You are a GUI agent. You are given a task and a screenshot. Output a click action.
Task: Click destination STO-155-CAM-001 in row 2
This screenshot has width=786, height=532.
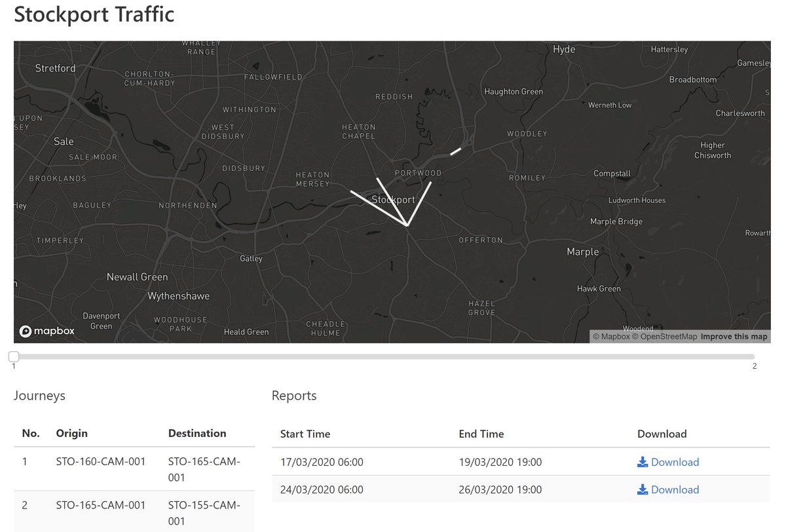pos(204,513)
